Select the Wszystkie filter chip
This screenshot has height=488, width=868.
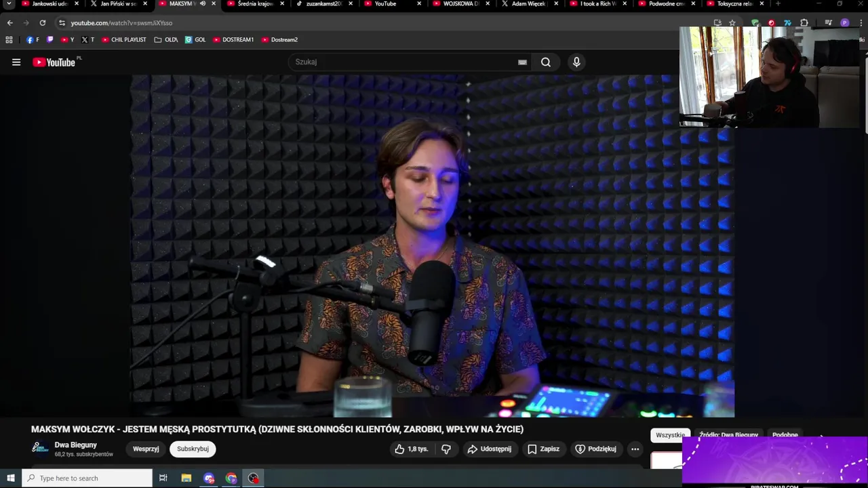[x=669, y=435]
